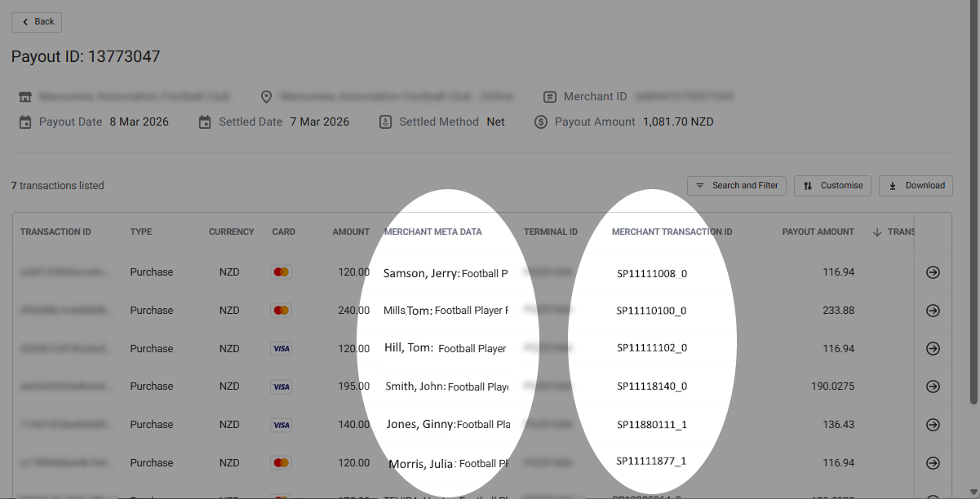Select merchant transaction ID SP11110100_0
The width and height of the screenshot is (980, 499).
[651, 311]
